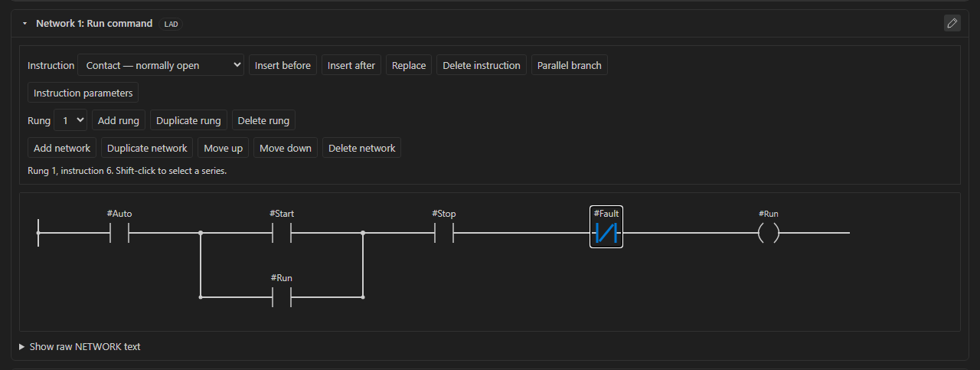Viewport: 980px width, 370px height.
Task: Open the Instruction type dropdown
Action: [x=161, y=65]
